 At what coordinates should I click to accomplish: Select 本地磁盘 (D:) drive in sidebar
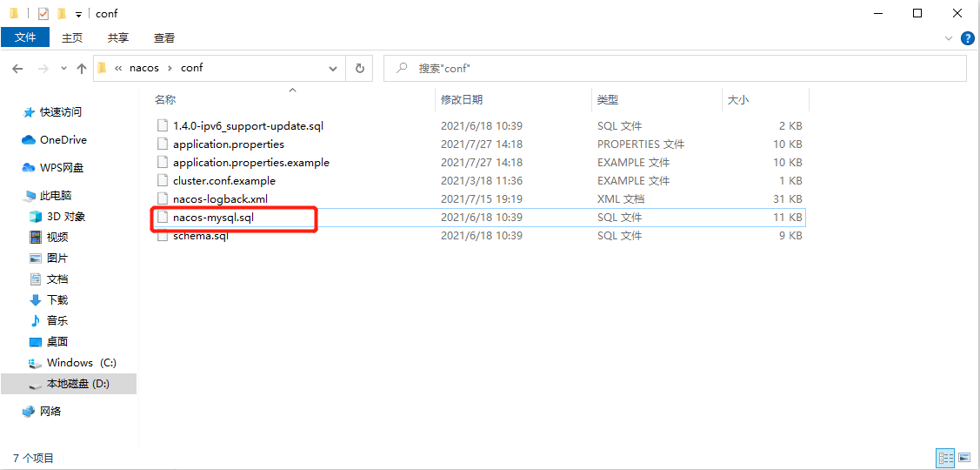pos(68,384)
